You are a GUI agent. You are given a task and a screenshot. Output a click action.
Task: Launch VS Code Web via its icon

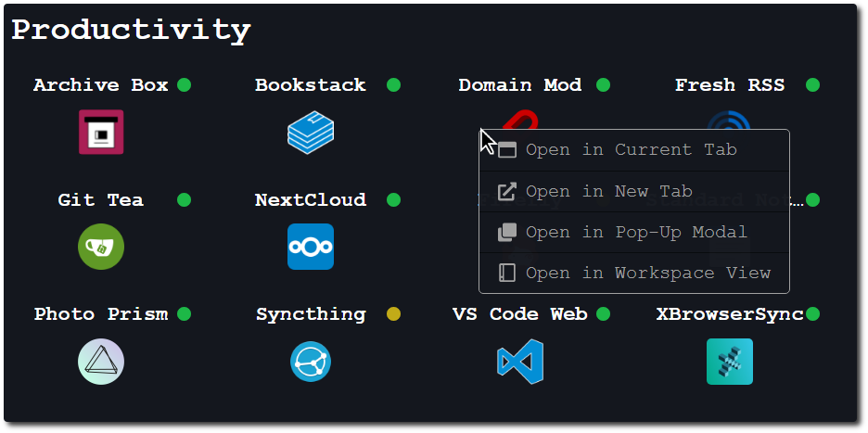tap(520, 362)
